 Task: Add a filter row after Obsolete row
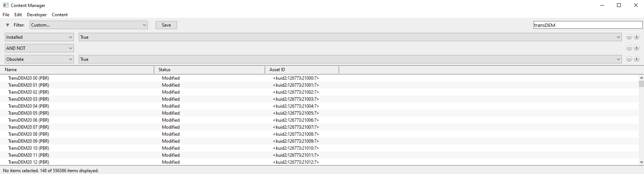click(637, 59)
